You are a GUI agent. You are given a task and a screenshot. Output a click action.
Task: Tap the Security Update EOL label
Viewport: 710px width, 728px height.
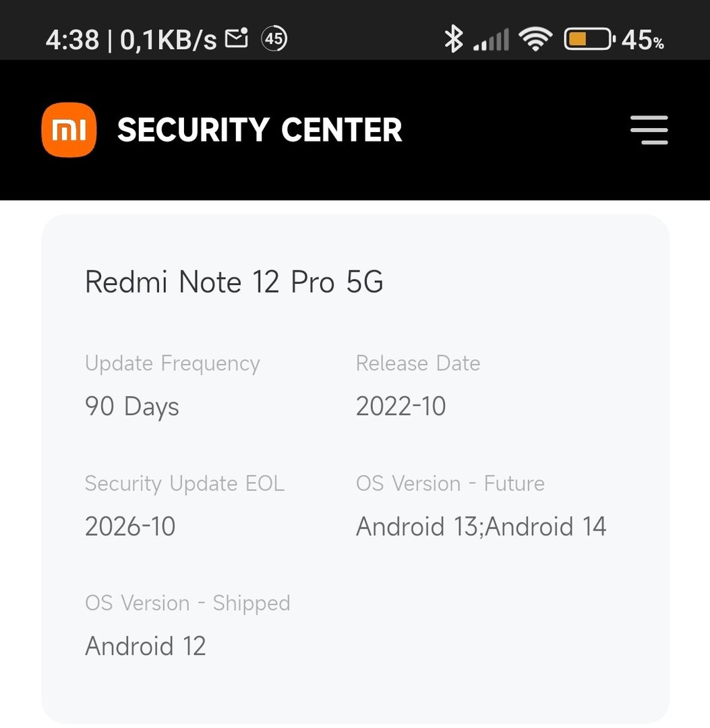click(185, 483)
